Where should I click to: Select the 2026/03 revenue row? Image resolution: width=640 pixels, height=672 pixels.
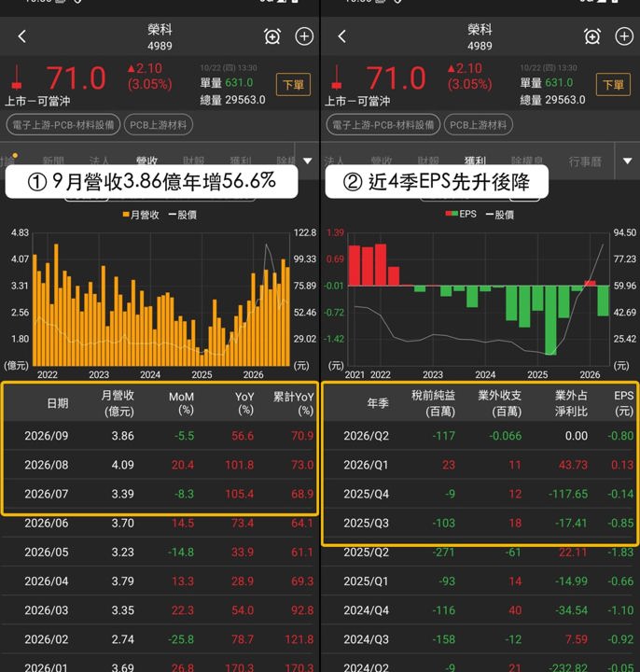click(x=160, y=610)
